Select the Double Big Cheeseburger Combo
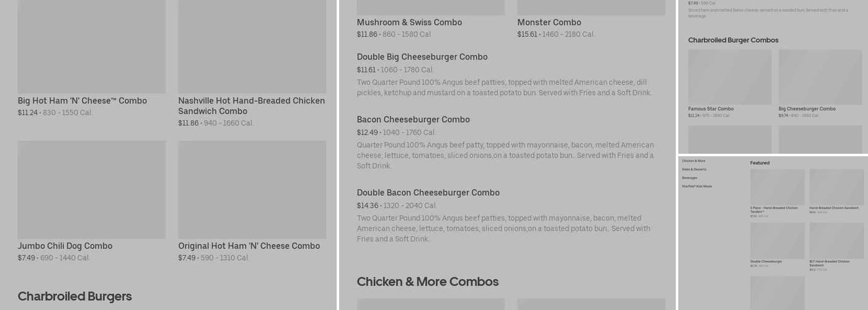868x310 pixels. pyautogui.click(x=422, y=57)
